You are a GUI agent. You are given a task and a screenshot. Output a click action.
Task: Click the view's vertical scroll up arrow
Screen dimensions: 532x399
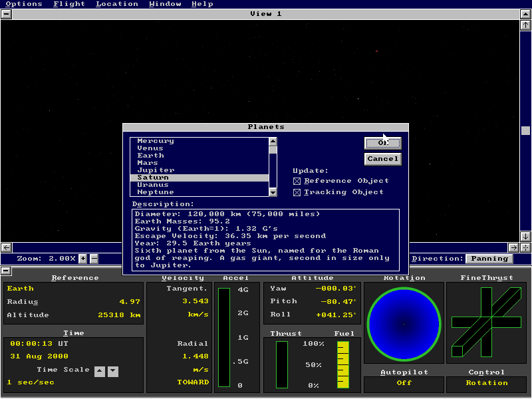point(525,25)
